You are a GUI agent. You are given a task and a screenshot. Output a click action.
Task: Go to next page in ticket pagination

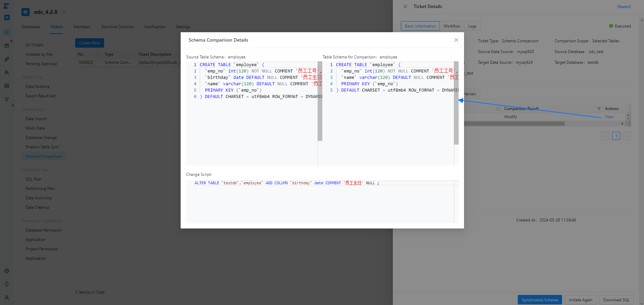pyautogui.click(x=627, y=136)
